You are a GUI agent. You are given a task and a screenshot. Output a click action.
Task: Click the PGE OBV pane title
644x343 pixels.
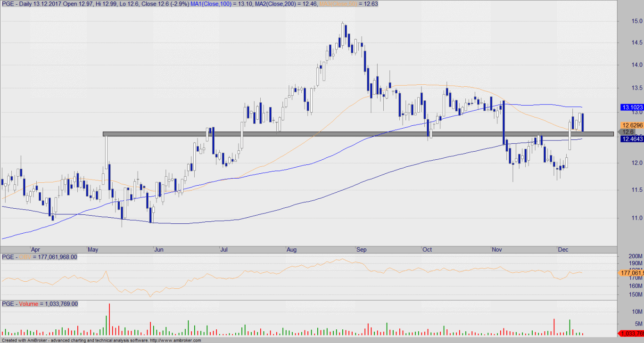point(40,257)
